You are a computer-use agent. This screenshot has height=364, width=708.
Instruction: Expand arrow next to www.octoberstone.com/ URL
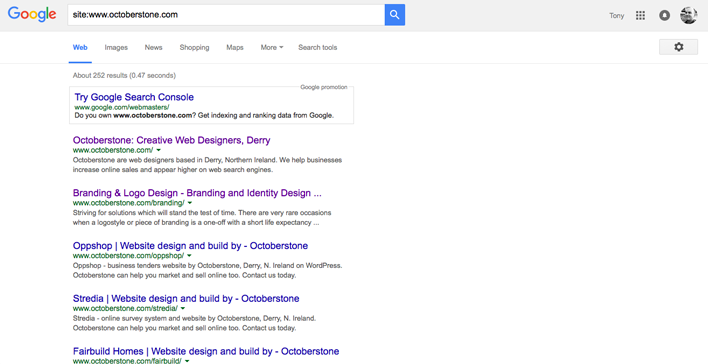(x=158, y=150)
